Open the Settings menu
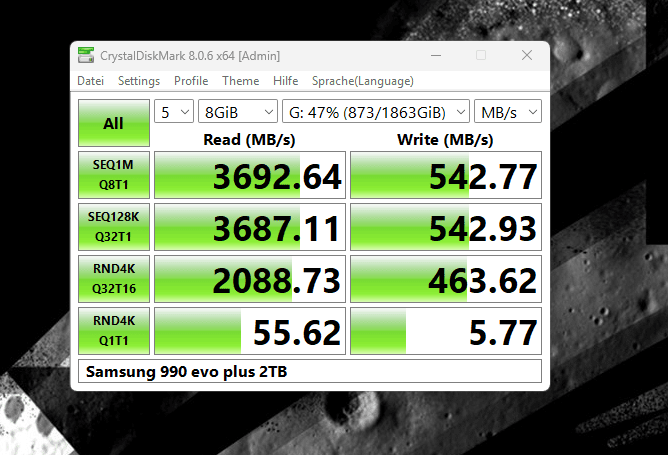 (x=139, y=81)
